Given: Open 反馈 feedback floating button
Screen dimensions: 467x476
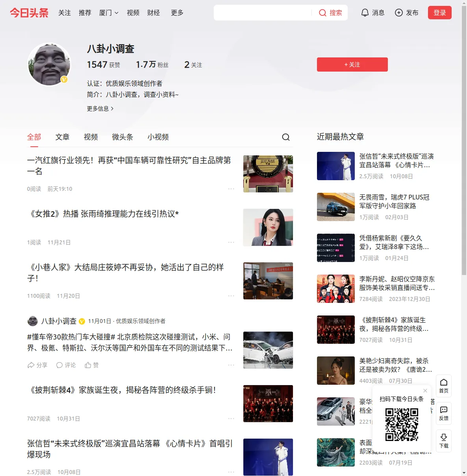Looking at the screenshot, I should [x=444, y=413].
